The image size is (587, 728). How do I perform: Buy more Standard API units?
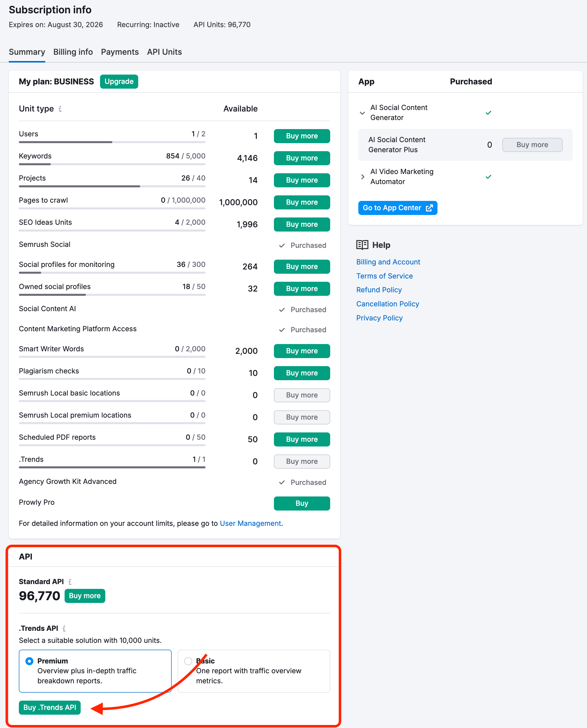coord(84,596)
